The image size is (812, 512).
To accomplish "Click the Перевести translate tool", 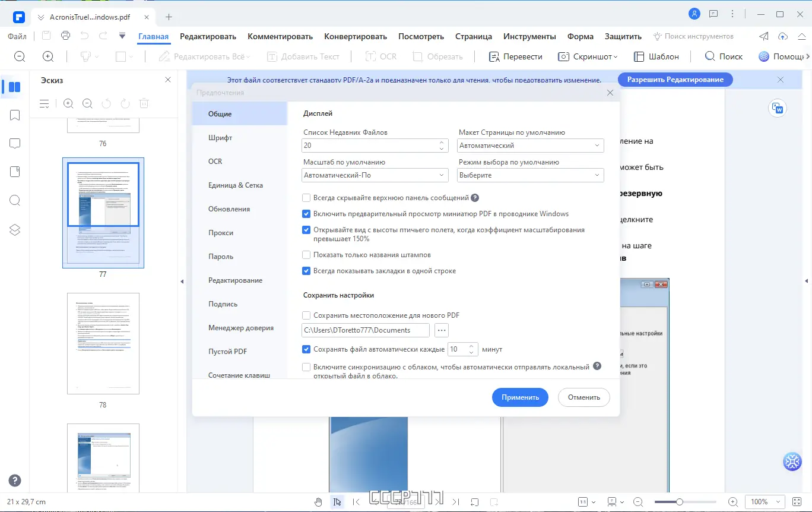I will [x=515, y=56].
